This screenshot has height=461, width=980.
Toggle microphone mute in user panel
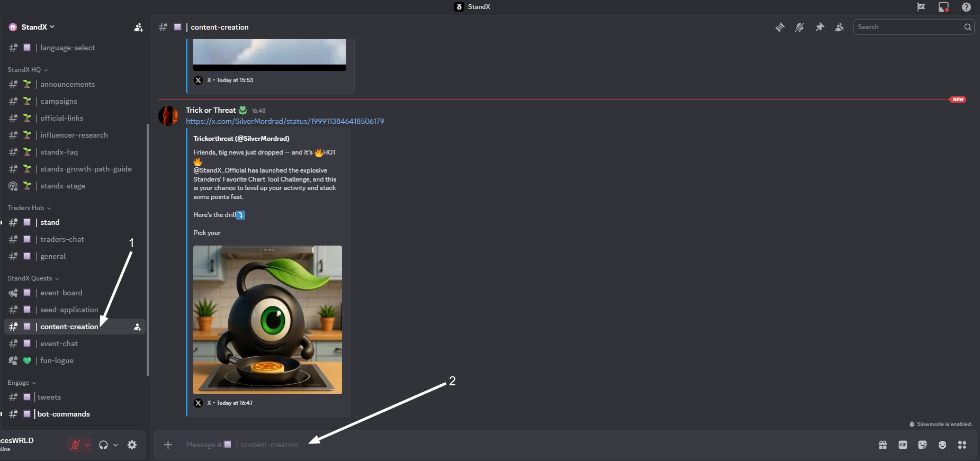tap(75, 445)
